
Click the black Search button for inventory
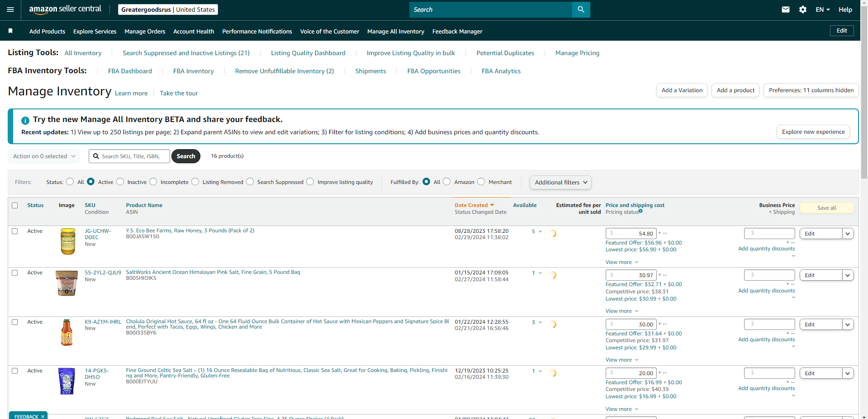(x=186, y=156)
